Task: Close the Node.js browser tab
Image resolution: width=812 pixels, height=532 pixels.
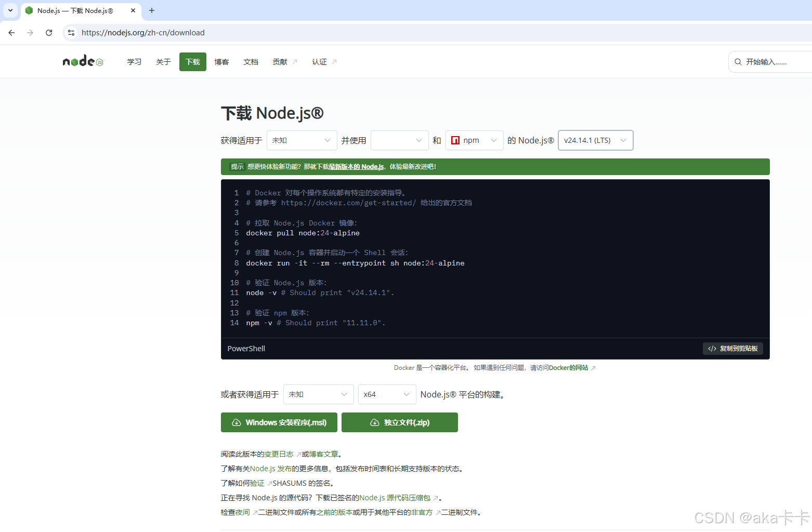Action: (133, 10)
